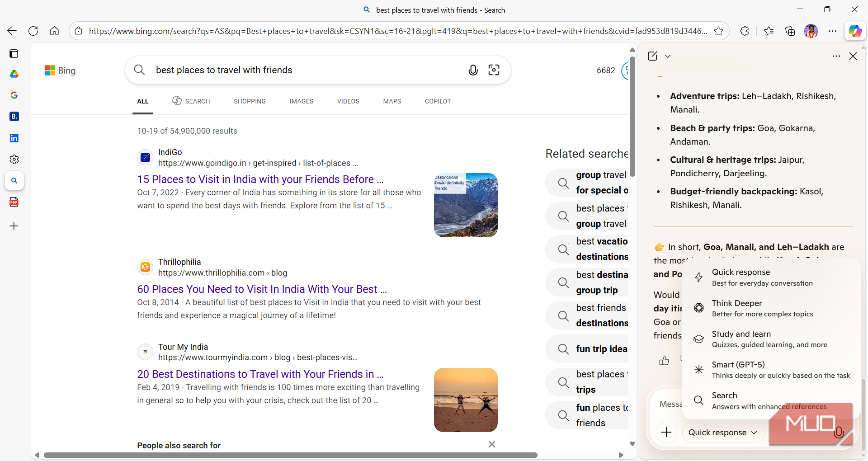Open 60 Places You Need to Visit link
This screenshot has width=868, height=461.
pos(262,289)
